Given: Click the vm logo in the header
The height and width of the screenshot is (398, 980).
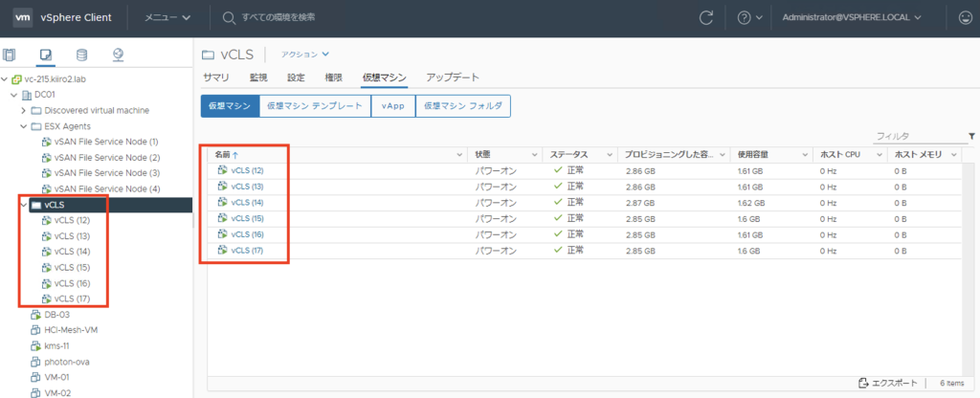Looking at the screenshot, I should pos(23,17).
